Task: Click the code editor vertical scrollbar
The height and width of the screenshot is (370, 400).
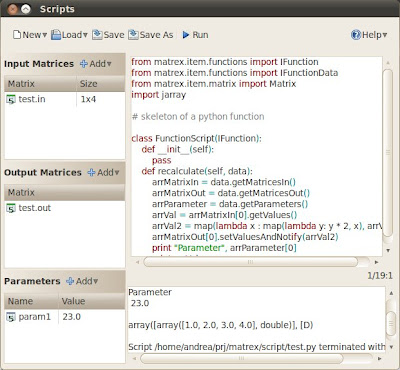Action: 388,153
